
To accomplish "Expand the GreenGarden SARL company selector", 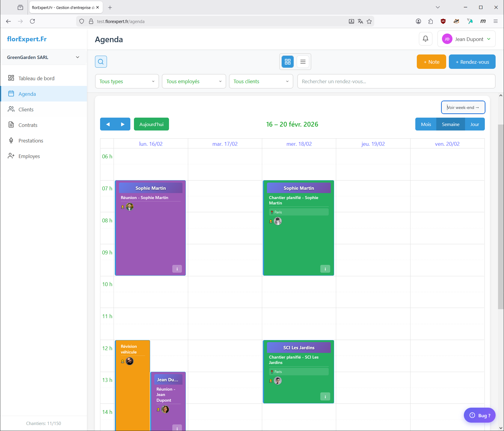I will pyautogui.click(x=43, y=57).
